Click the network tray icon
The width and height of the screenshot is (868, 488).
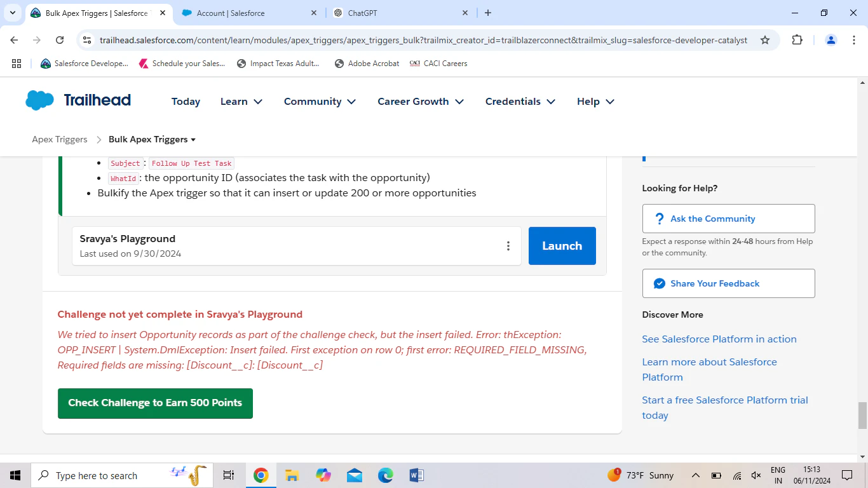click(737, 475)
